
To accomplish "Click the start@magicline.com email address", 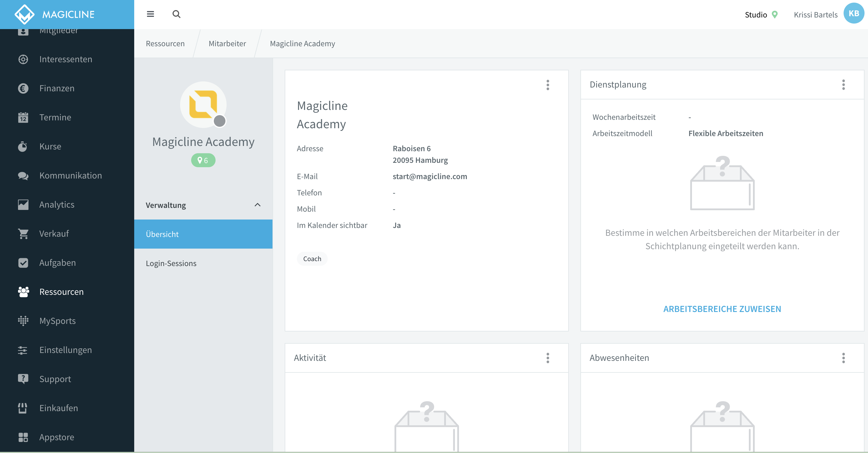I will [x=430, y=176].
